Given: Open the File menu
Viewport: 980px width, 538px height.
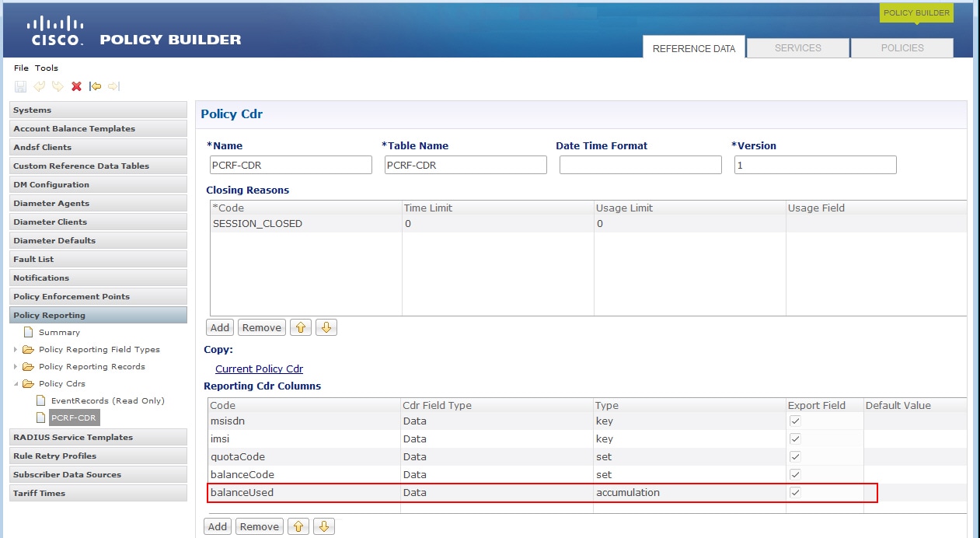Looking at the screenshot, I should point(21,68).
